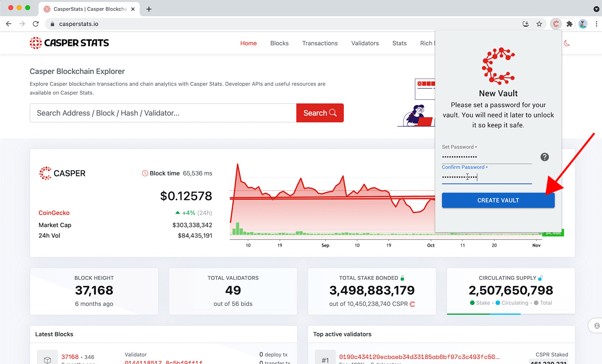The image size is (602, 364).
Task: Click the Top active validators heading
Action: [x=342, y=334]
